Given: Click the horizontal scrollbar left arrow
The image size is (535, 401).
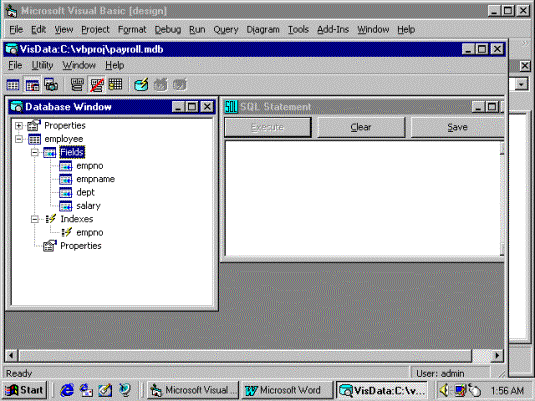Looking at the screenshot, I should point(11,356).
